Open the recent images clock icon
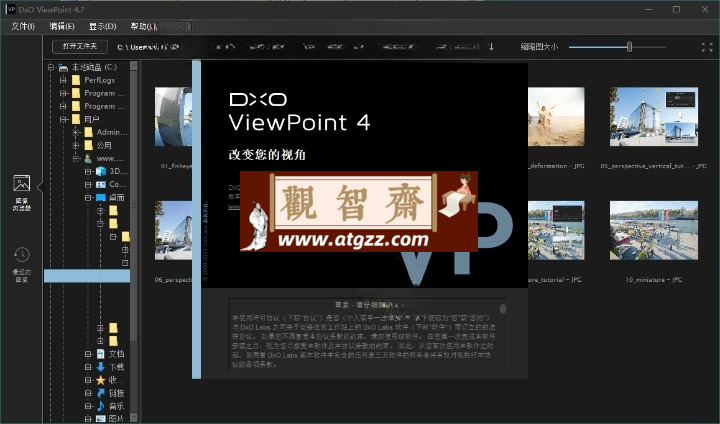This screenshot has width=720, height=424. [x=22, y=254]
